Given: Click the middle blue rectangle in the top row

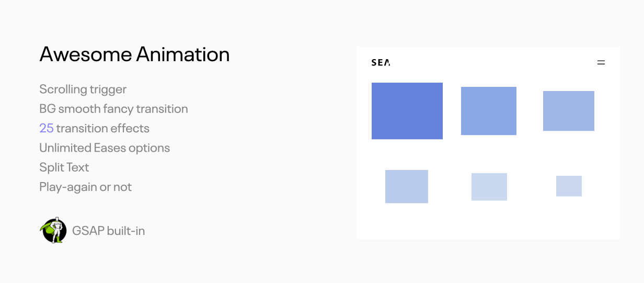Looking at the screenshot, I should pos(489,111).
